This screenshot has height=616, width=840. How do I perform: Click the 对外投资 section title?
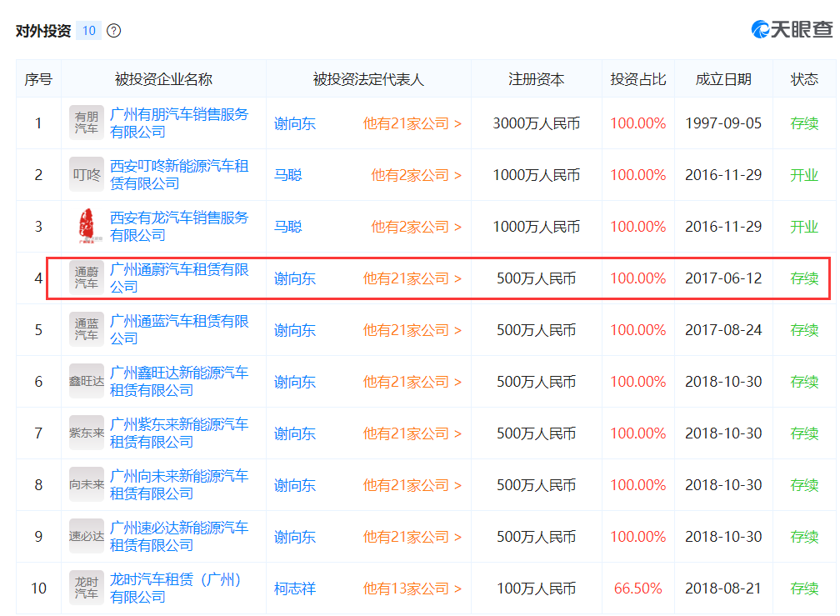[x=43, y=31]
